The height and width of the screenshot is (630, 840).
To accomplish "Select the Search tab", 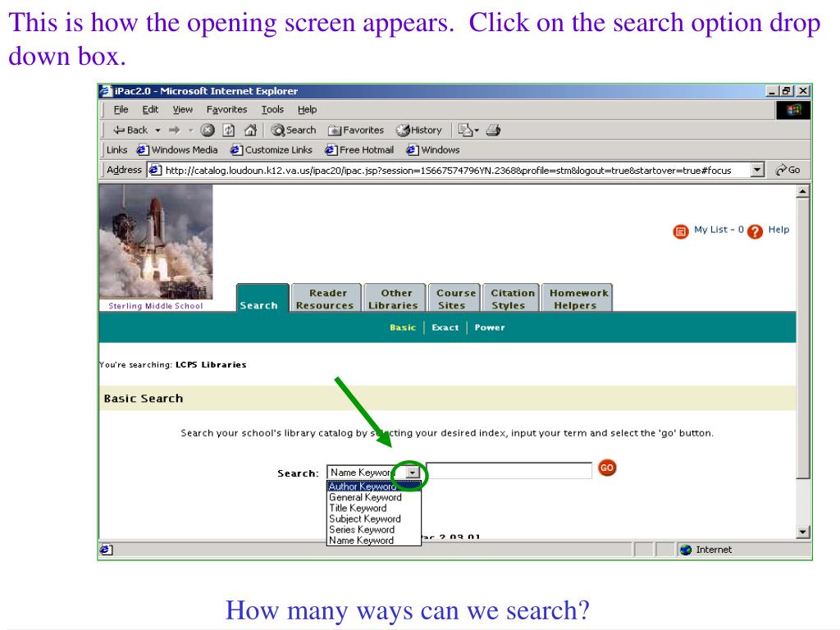I will click(x=262, y=298).
